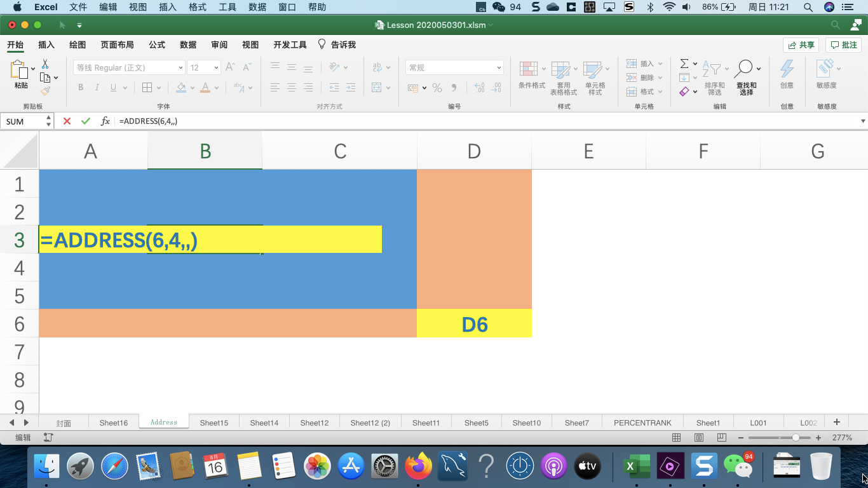Toggle align text right
The width and height of the screenshot is (868, 488).
click(x=308, y=88)
